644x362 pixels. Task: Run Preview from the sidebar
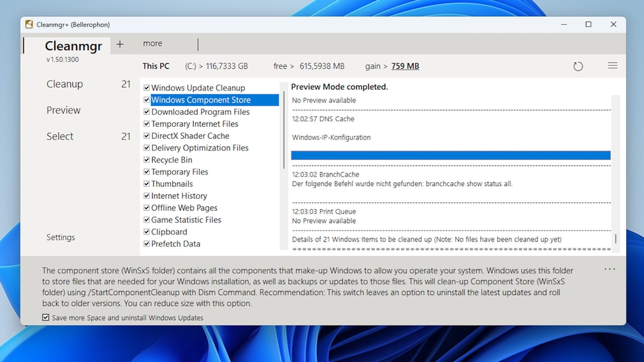coord(63,110)
